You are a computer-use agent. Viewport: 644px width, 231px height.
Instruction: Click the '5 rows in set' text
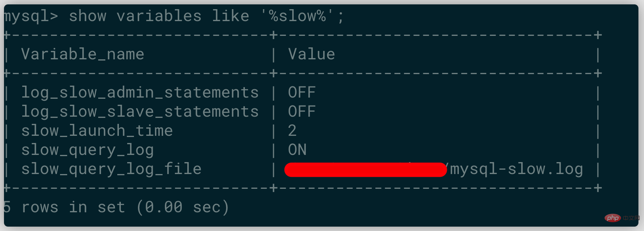[x=64, y=207]
